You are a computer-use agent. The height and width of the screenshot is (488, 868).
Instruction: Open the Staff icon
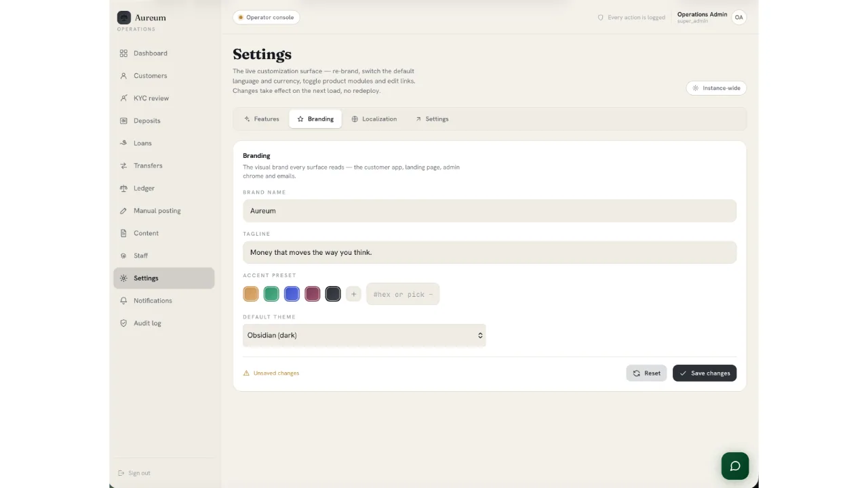(x=123, y=256)
